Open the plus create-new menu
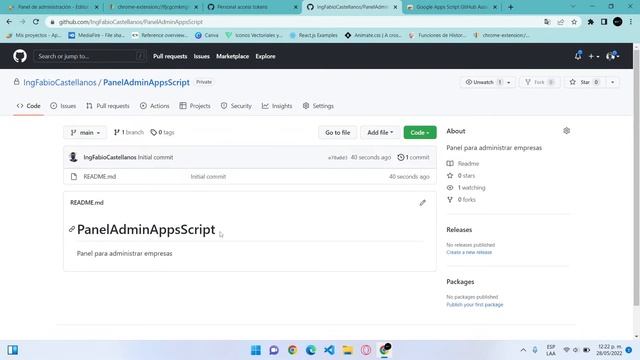 pyautogui.click(x=593, y=56)
